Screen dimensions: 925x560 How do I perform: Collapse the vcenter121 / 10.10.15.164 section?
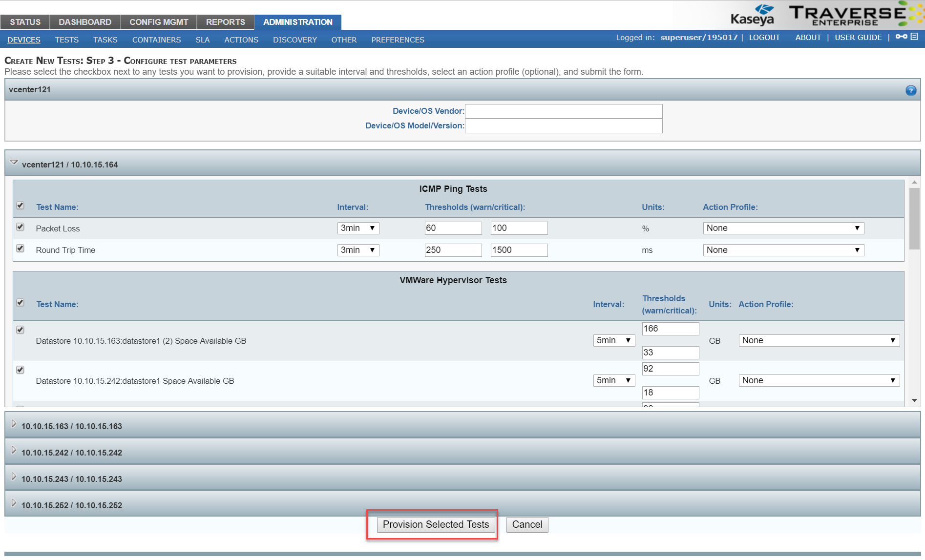click(x=14, y=163)
